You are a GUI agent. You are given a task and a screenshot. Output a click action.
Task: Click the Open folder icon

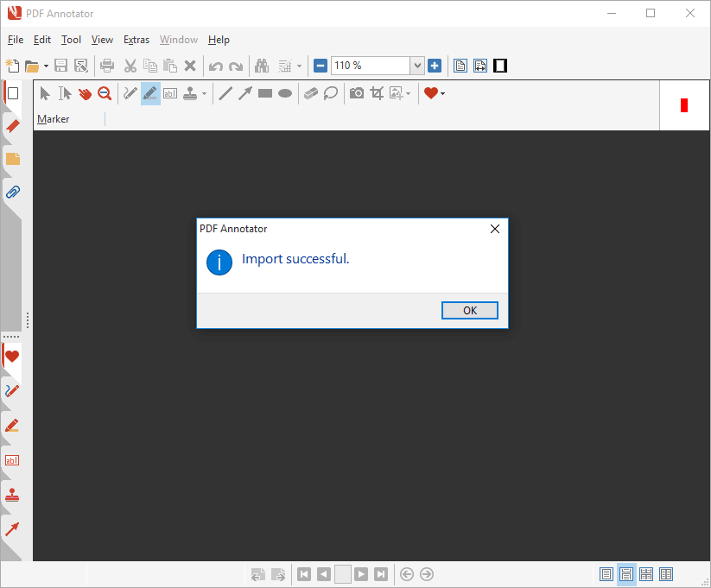[32, 66]
